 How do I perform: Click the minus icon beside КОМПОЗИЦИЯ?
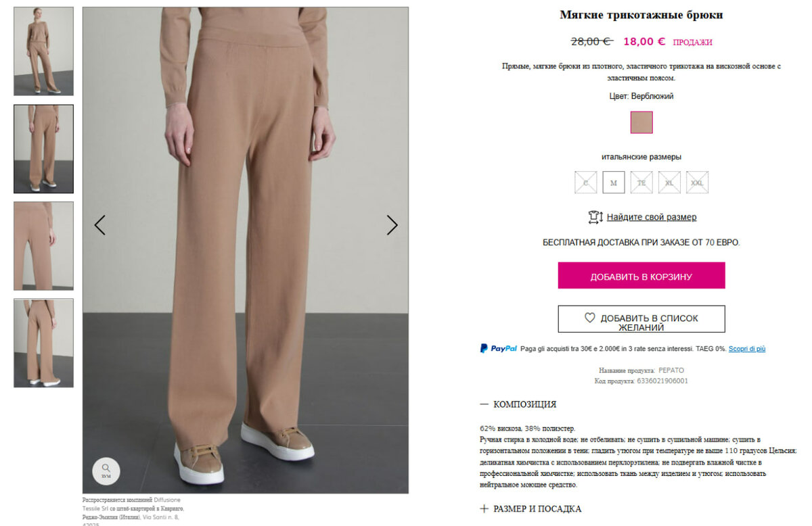pos(484,404)
